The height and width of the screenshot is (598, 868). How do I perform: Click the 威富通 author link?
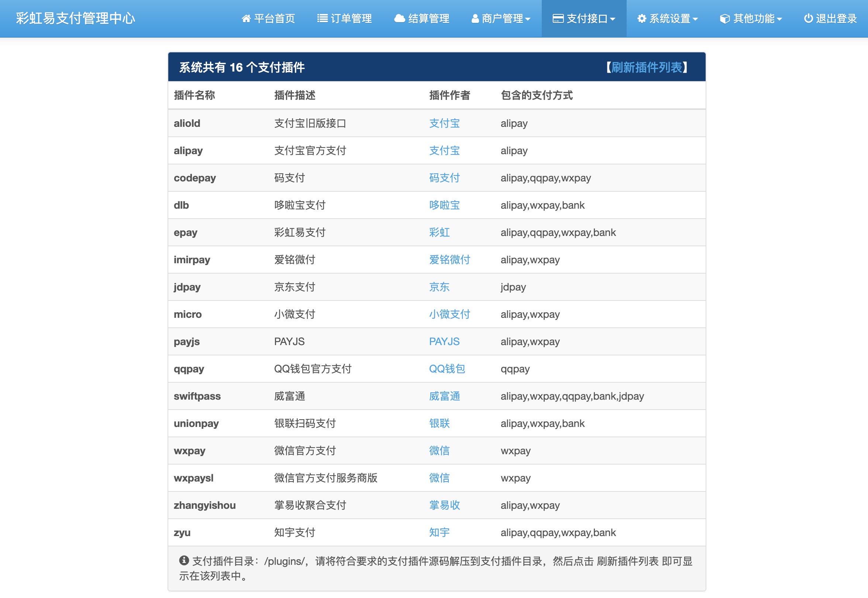click(444, 396)
